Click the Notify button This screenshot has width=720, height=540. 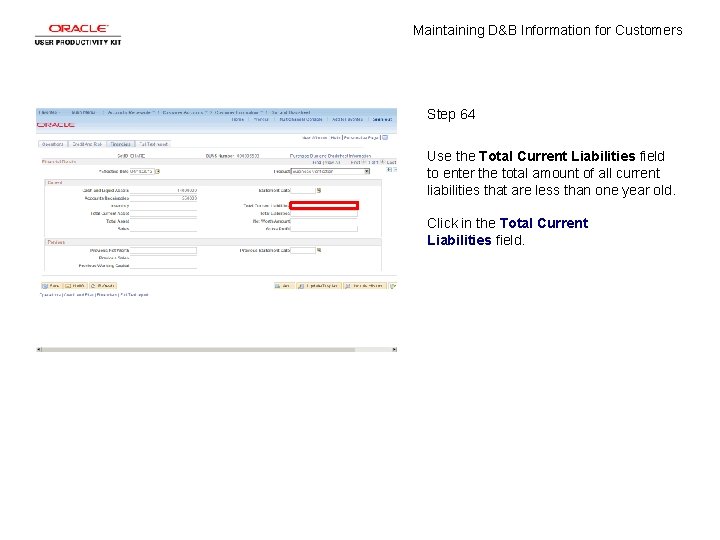75,286
